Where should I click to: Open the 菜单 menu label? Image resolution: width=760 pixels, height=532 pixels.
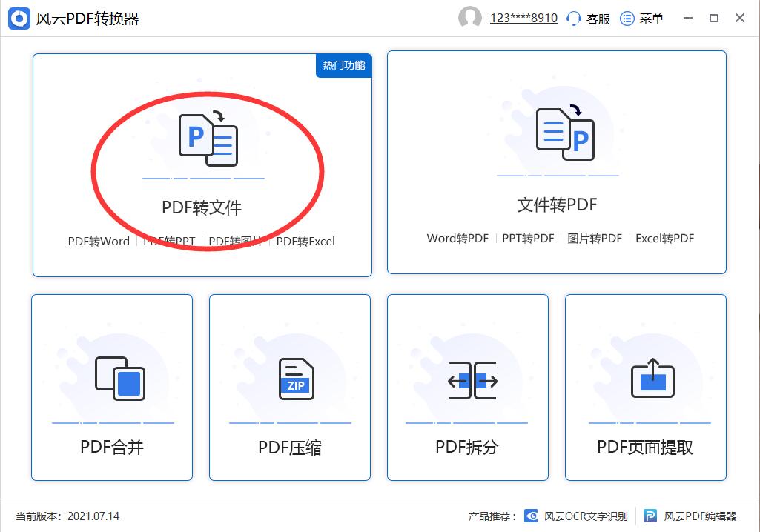tap(652, 19)
